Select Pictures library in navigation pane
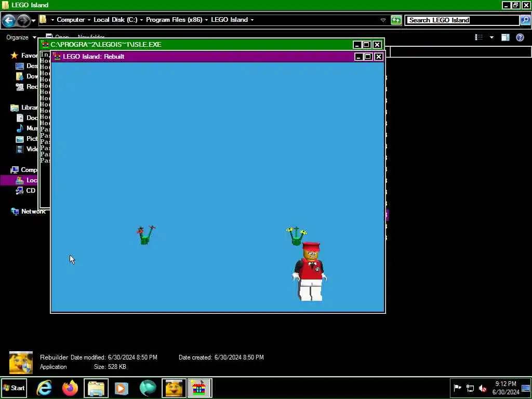 click(x=27, y=138)
